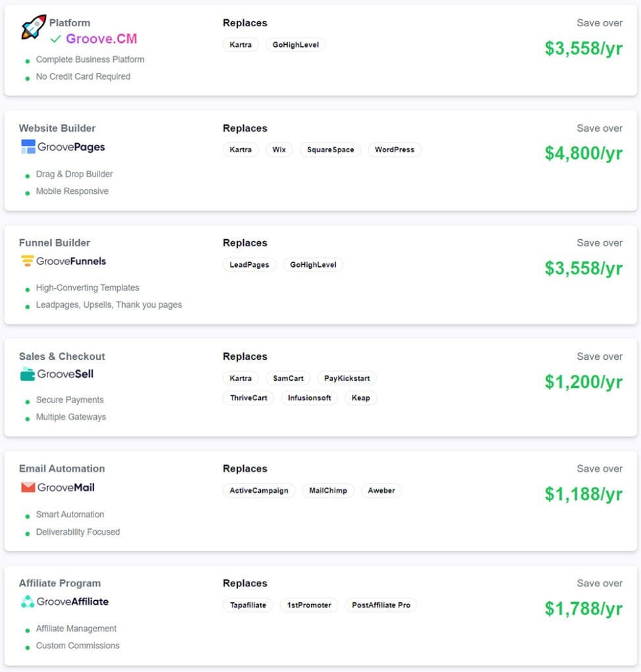Image resolution: width=641 pixels, height=672 pixels.
Task: Click the GroovePages logo icon
Action: pos(28,147)
